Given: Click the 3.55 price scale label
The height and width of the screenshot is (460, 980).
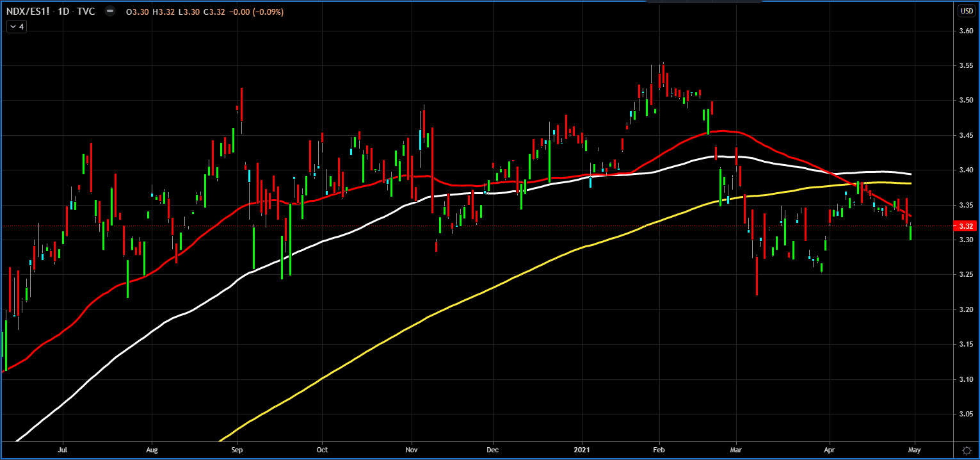Looking at the screenshot, I should click(966, 65).
